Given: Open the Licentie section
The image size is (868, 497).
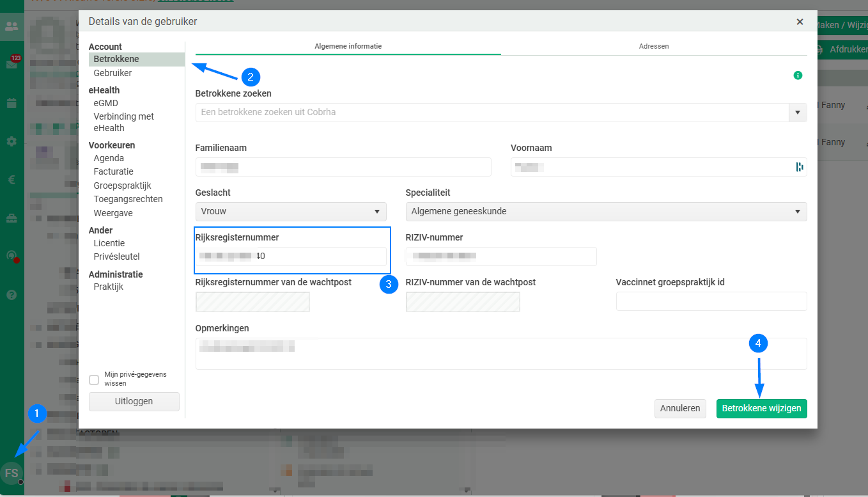Looking at the screenshot, I should (x=109, y=243).
